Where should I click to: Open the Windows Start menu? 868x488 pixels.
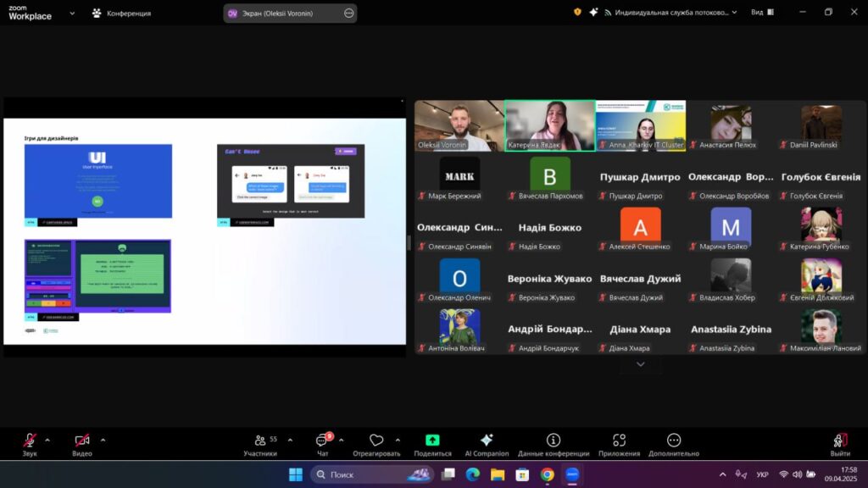pyautogui.click(x=296, y=474)
